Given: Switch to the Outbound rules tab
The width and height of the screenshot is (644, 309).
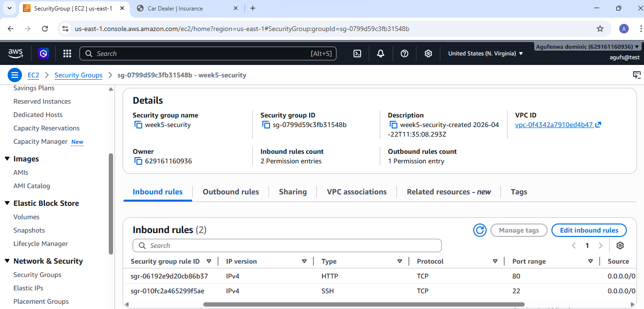Looking at the screenshot, I should [x=230, y=192].
